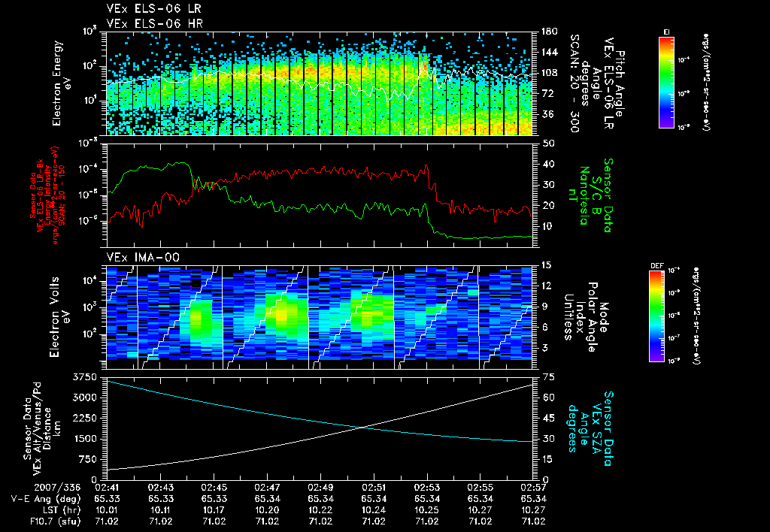Click the "Electron Energy eV" axis label
Screen dimensions: 770x532
tap(62, 83)
